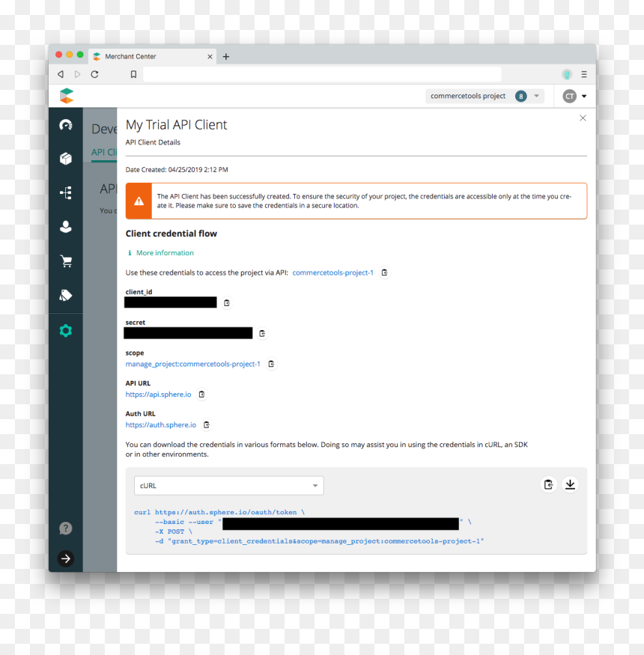This screenshot has height=655, width=644.
Task: Click the browser address bar
Action: coord(322,74)
